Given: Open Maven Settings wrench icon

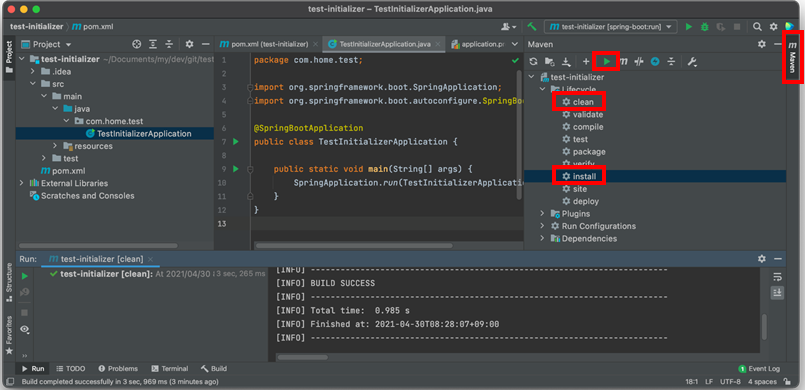Looking at the screenshot, I should [692, 62].
